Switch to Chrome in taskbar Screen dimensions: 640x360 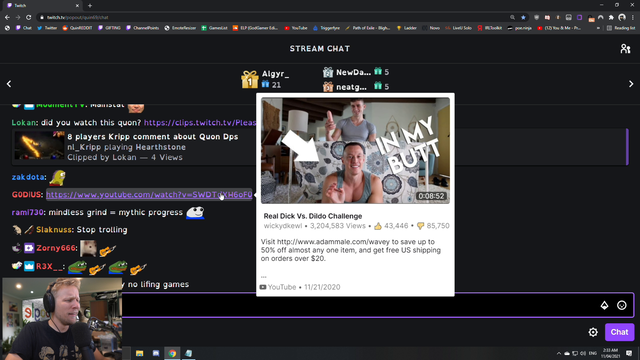[x=172, y=353]
